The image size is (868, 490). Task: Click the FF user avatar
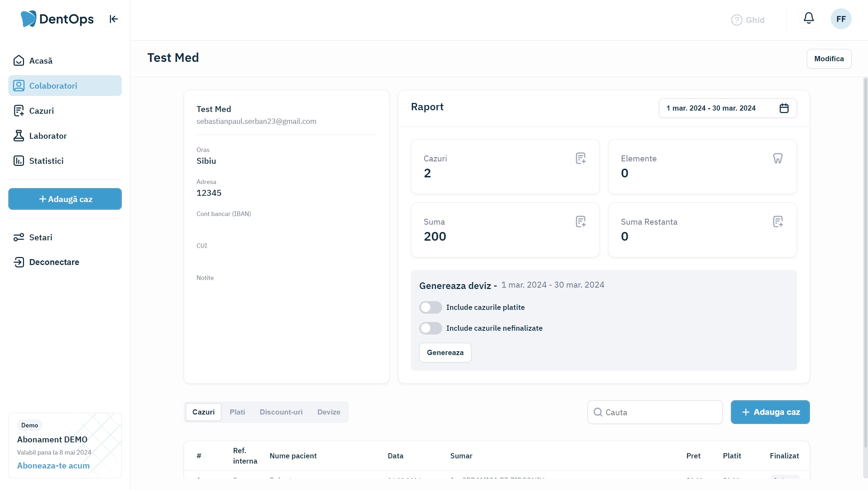(x=841, y=19)
